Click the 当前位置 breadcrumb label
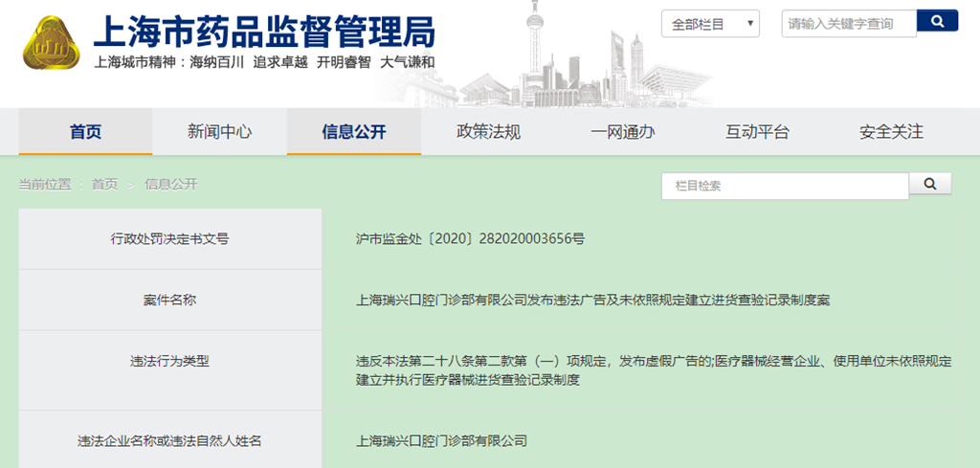980x468 pixels. pyautogui.click(x=44, y=185)
